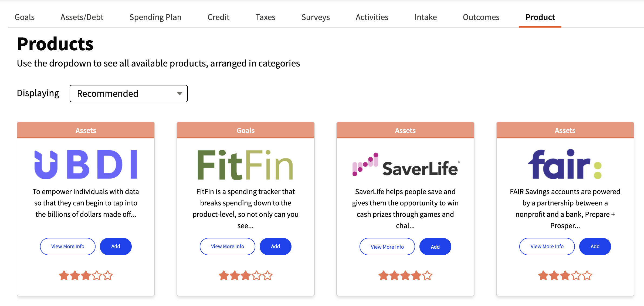Viewport: 644px width, 306px height.
Task: Open the Displaying Recommended dropdown
Action: (129, 94)
